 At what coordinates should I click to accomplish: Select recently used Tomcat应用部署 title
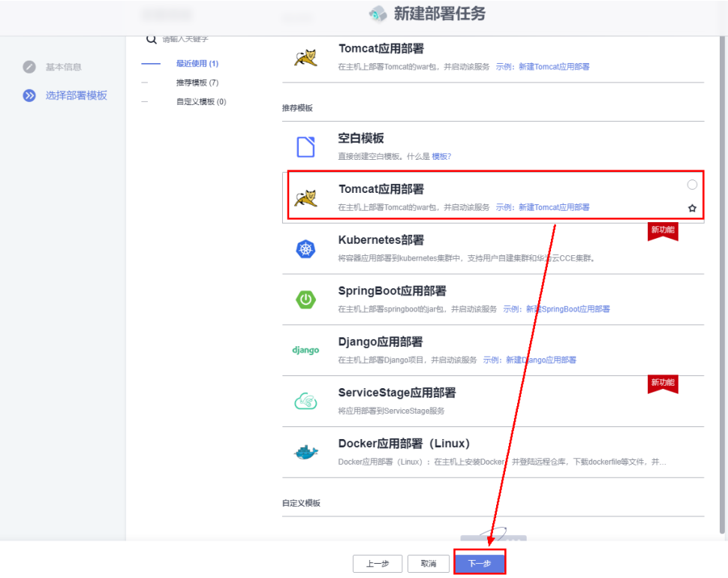pyautogui.click(x=381, y=49)
